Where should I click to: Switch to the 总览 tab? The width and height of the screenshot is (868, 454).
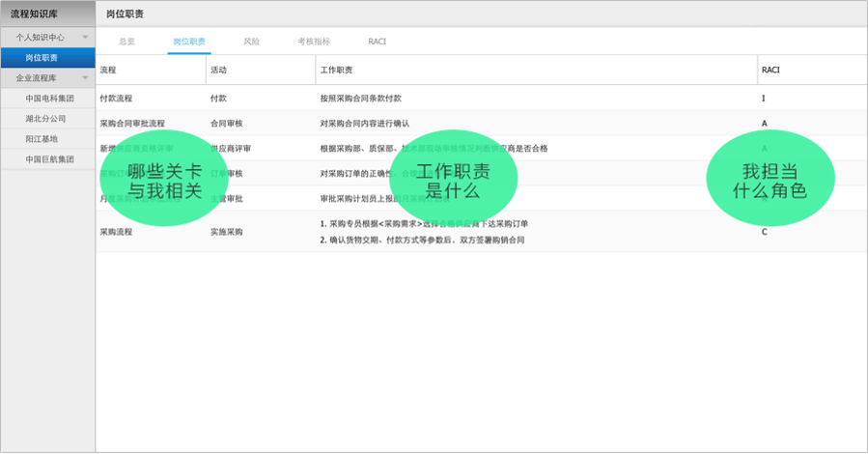pos(126,42)
